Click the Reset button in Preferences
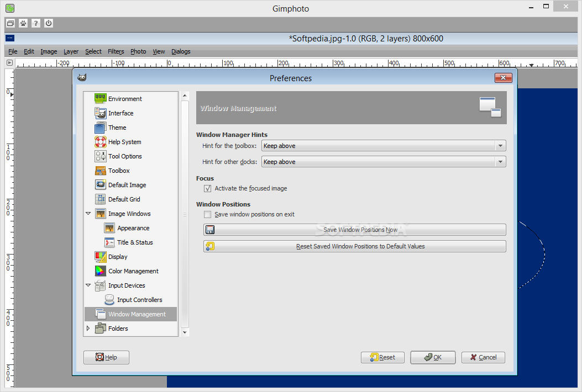 (382, 357)
